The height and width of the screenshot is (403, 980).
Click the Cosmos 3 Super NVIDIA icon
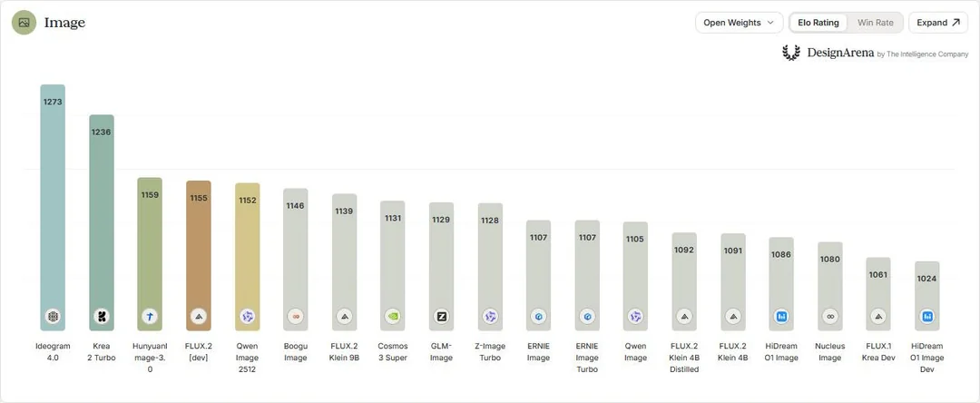coord(393,317)
